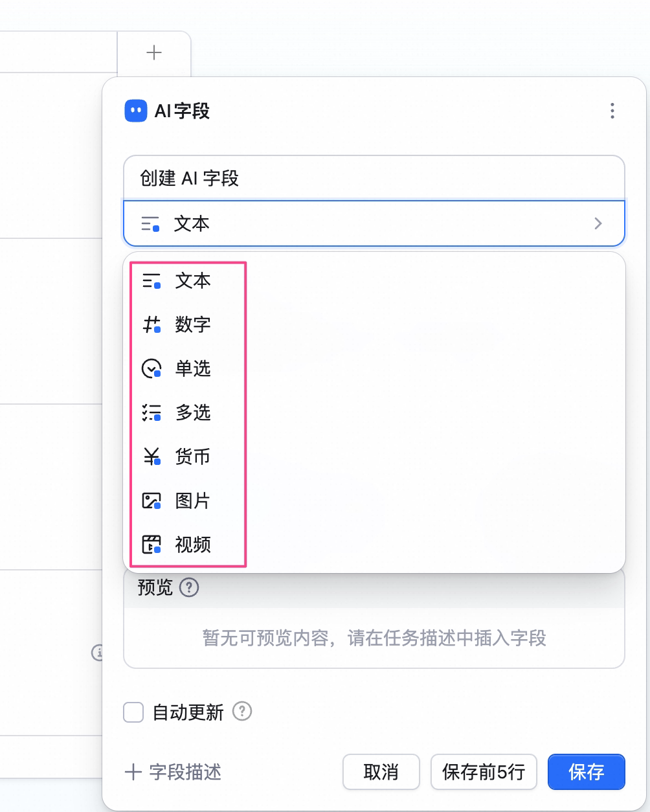This screenshot has width=650, height=812.
Task: Expand the 文本 field type selector
Action: click(374, 223)
